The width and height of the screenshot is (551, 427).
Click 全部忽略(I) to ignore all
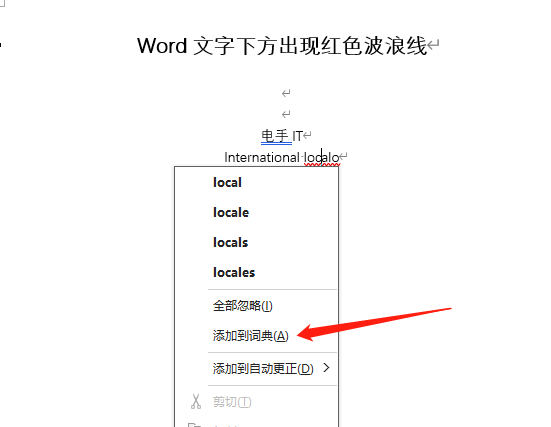(x=242, y=305)
